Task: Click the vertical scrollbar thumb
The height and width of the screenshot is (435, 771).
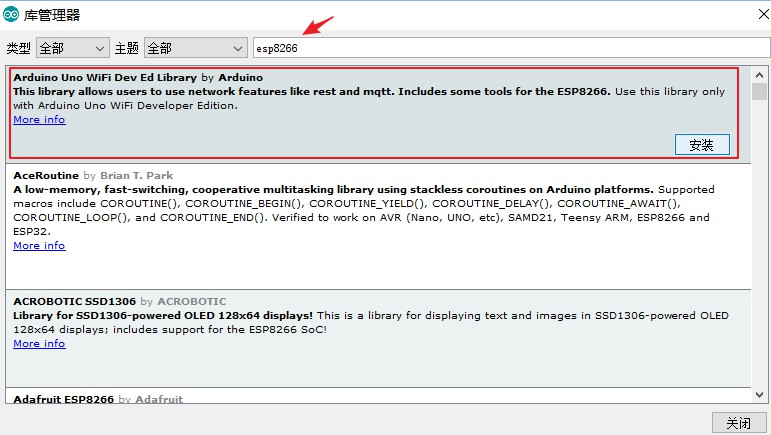Action: pos(759,91)
